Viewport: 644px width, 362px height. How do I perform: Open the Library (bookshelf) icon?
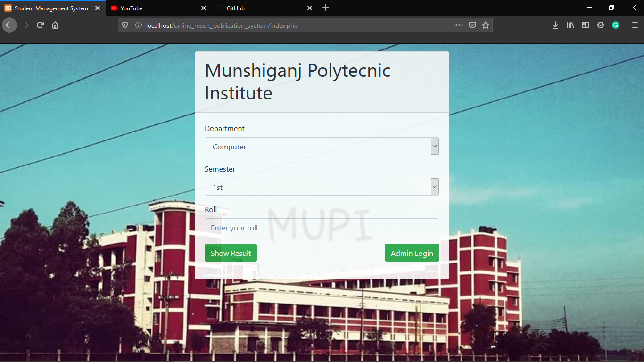coord(570,25)
